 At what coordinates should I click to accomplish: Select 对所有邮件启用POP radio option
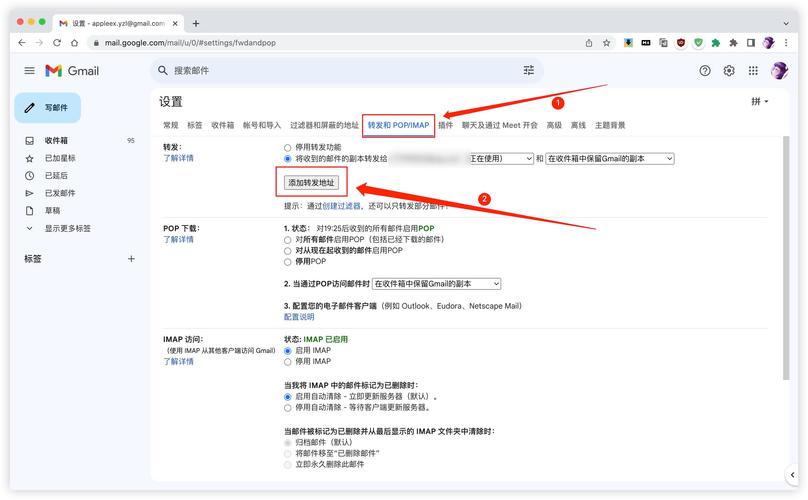click(288, 240)
